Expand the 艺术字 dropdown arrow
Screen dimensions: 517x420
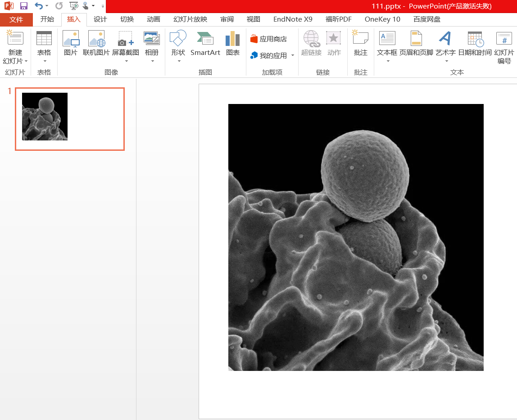coord(447,61)
